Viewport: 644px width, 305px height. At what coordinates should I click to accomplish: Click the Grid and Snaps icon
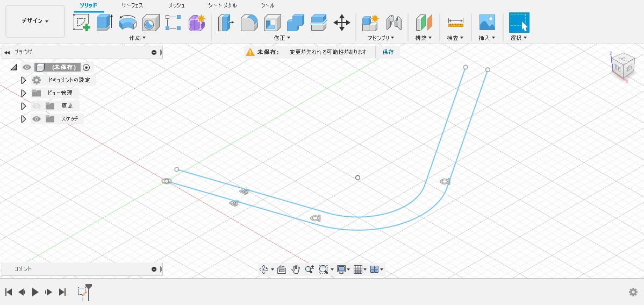click(x=358, y=269)
